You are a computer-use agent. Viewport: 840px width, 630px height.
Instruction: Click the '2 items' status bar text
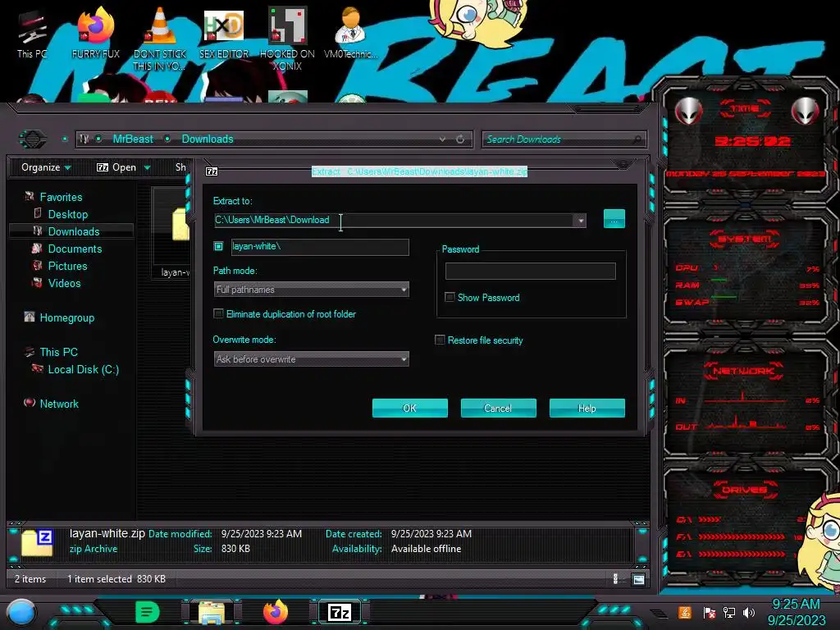(30, 579)
